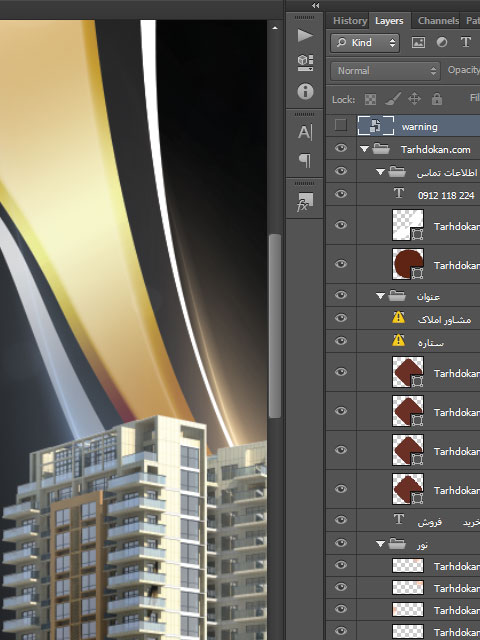This screenshot has width=480, height=640.
Task: Hide the Tarhdokan.com group
Action: [x=341, y=149]
